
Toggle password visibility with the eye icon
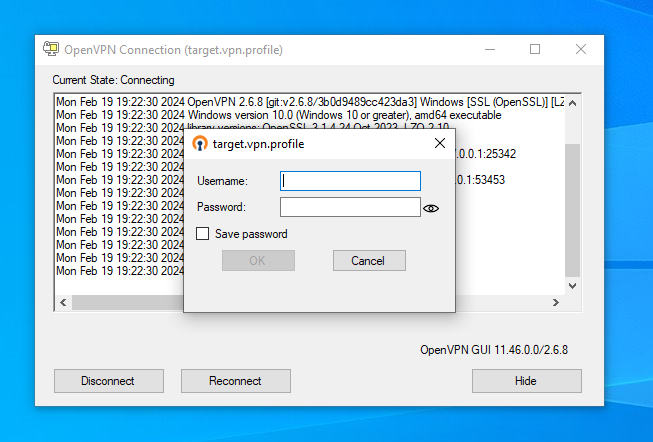point(431,208)
